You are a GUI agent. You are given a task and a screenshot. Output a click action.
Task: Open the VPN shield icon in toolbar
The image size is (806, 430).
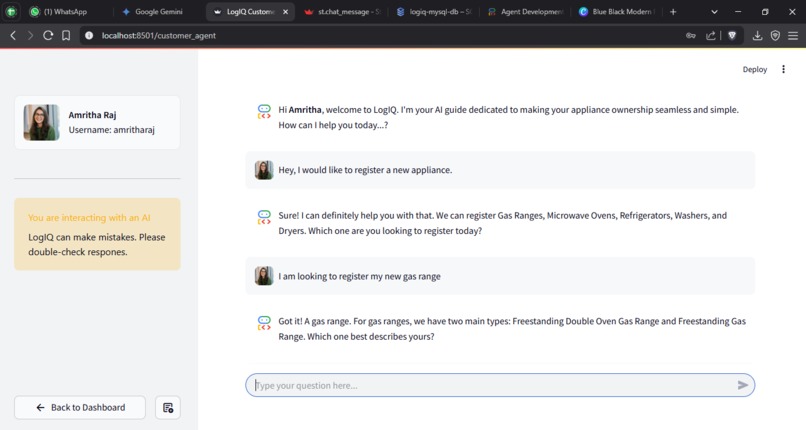click(x=775, y=35)
